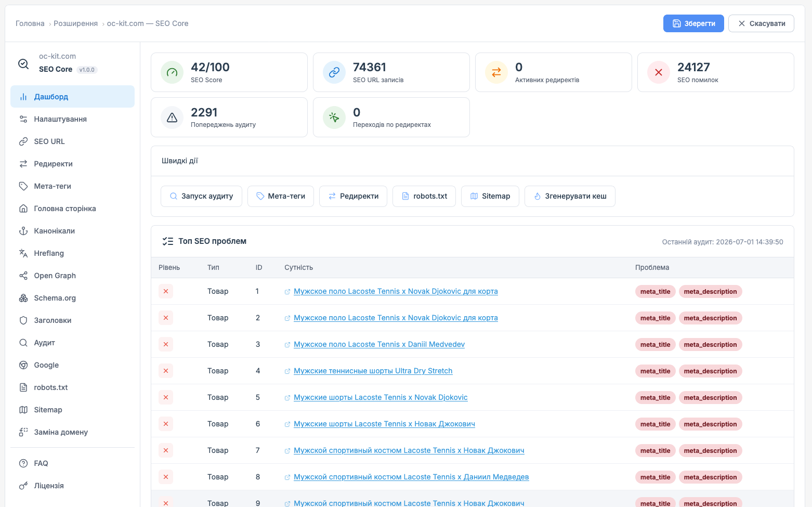Open external link icon for row 8
This screenshot has height=507, width=812.
click(287, 477)
